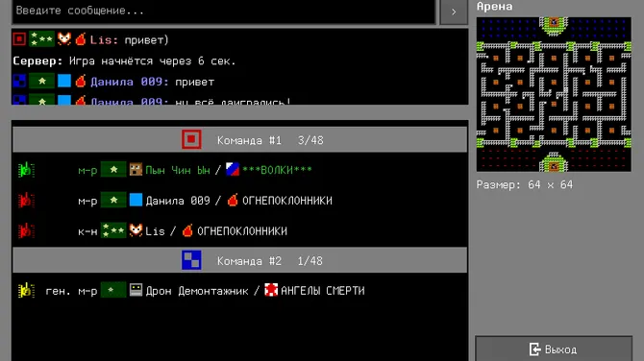The height and width of the screenshot is (361, 644).
Task: Click the ген. м-р rank label
Action: coord(71,291)
